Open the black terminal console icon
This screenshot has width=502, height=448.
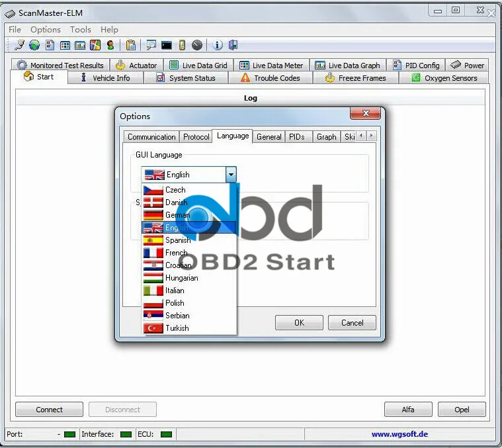(167, 46)
